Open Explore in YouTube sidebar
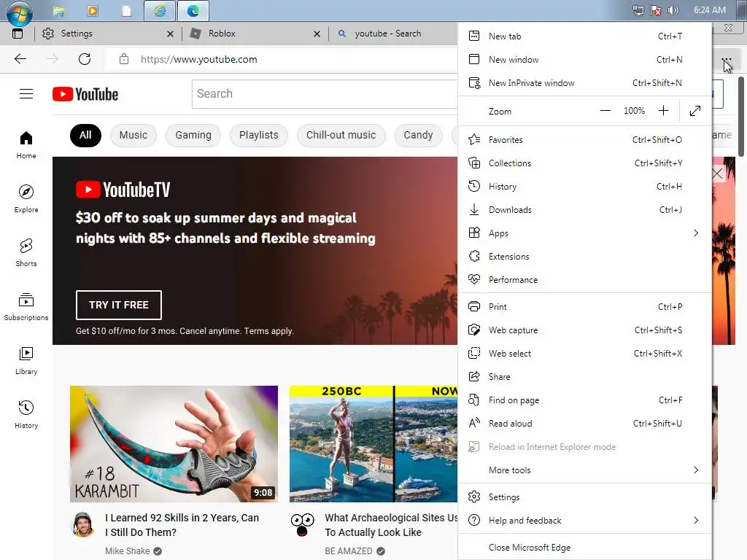The width and height of the screenshot is (747, 560). [26, 198]
